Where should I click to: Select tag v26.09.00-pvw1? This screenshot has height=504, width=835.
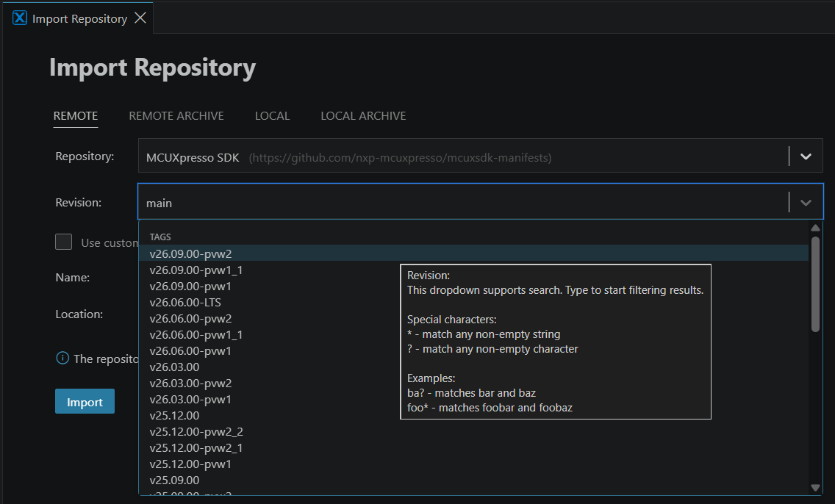473,286
